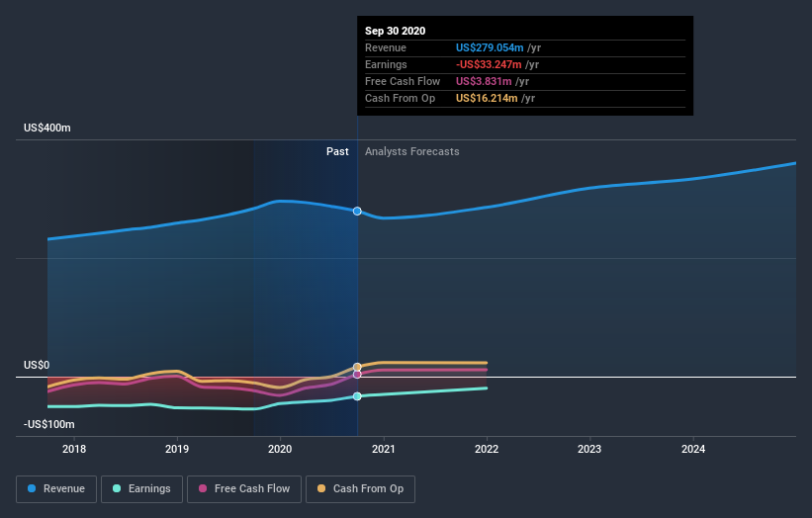Click the Earnings label in the tooltip
Screen dimensions: 812x518
tap(386, 64)
